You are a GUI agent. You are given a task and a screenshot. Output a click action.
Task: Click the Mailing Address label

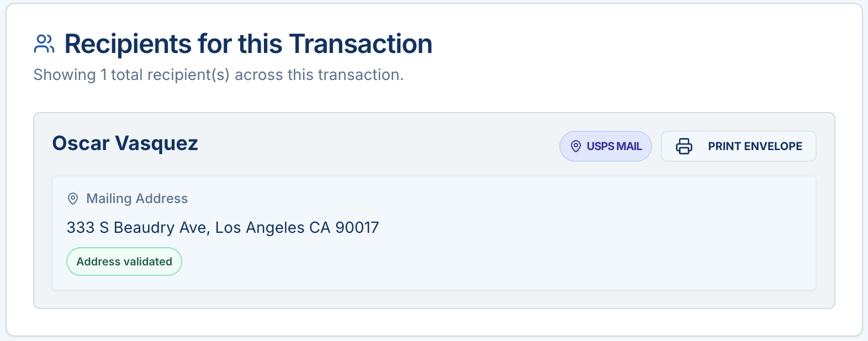pyautogui.click(x=137, y=199)
